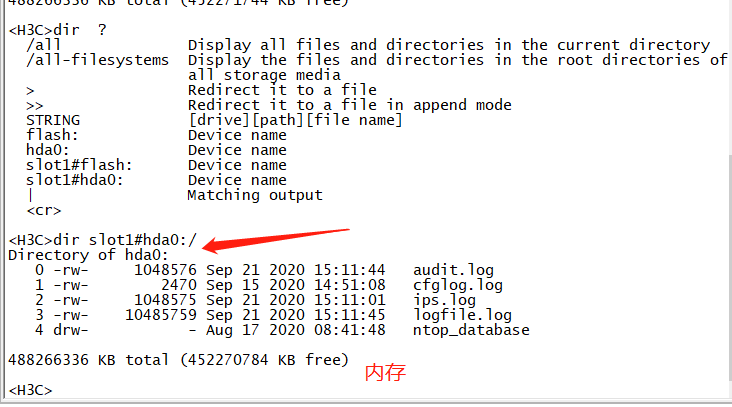Image resolution: width=732 pixels, height=407 pixels.
Task: Click the last empty <H3C> prompt
Action: 30,389
